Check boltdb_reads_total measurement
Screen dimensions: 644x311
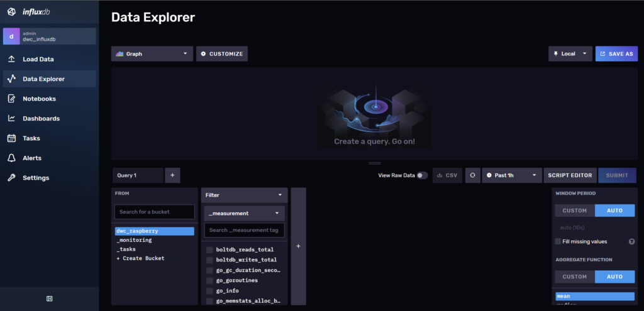209,249
